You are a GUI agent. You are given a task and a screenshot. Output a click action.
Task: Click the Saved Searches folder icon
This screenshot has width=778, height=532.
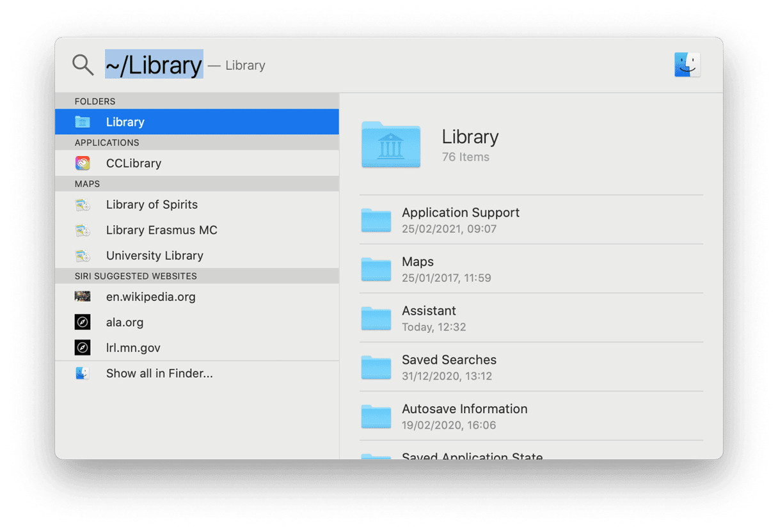pos(376,367)
